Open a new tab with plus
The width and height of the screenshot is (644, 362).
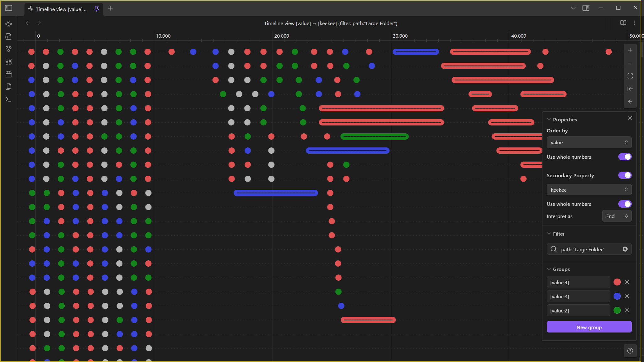click(110, 8)
